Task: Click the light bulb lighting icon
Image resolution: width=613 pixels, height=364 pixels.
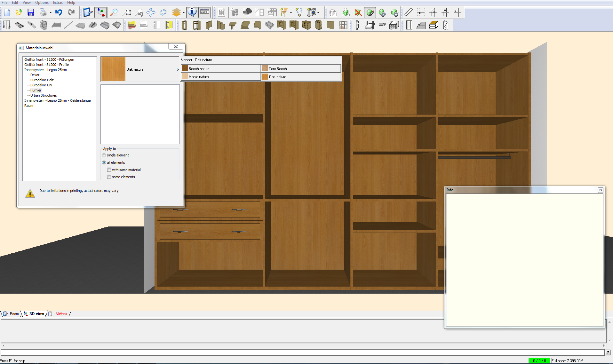Action: tap(299, 12)
